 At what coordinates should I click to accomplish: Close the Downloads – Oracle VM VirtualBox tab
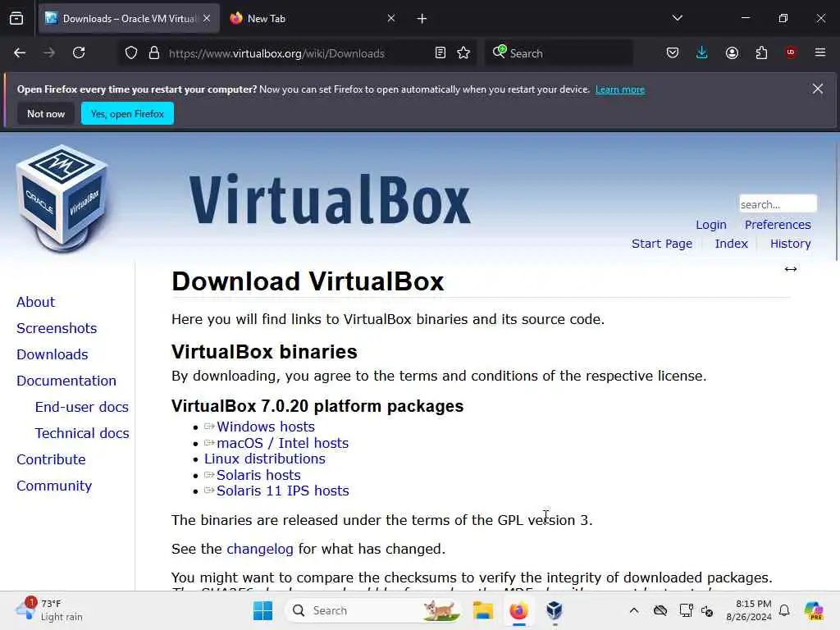coord(207,18)
